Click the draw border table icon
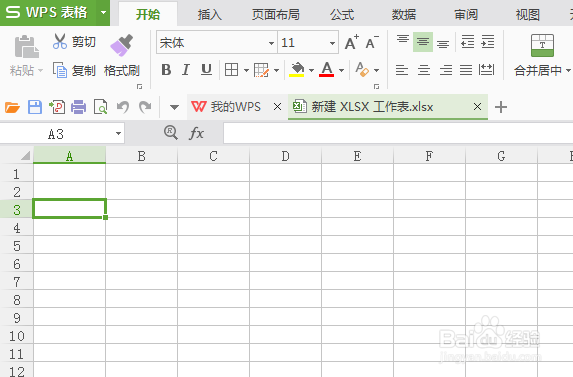 tap(261, 70)
